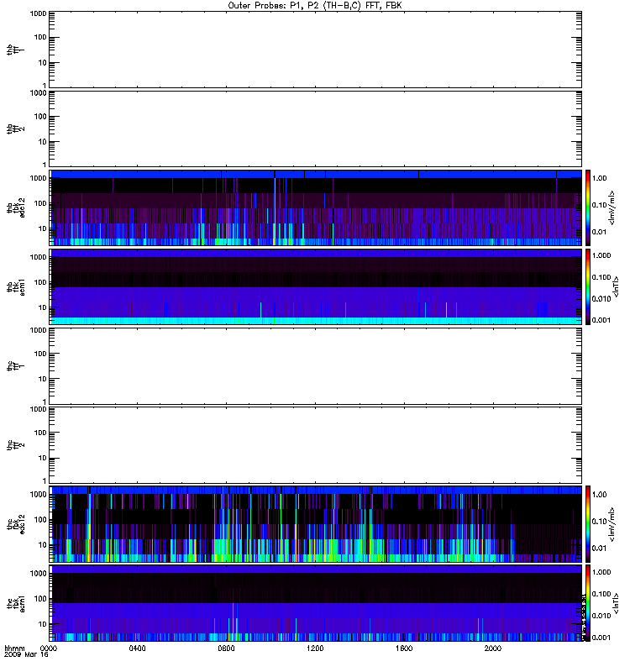Click the '0.100' label on thb scm1 color bar
The width and height of the screenshot is (630, 672).
click(601, 277)
